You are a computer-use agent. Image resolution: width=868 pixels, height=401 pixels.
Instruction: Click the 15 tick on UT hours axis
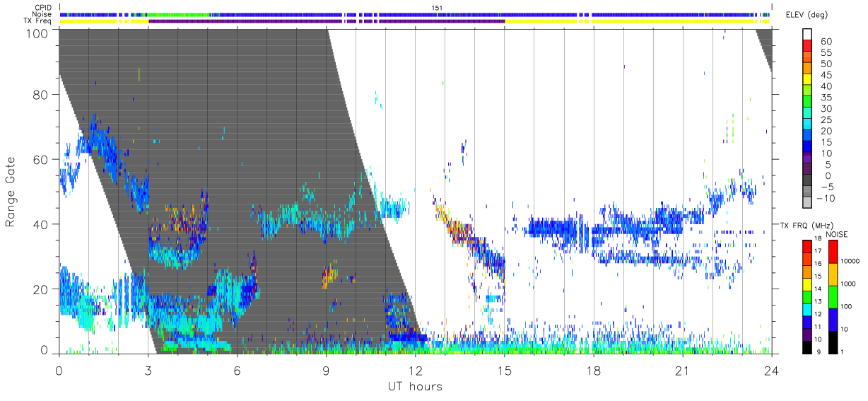pyautogui.click(x=504, y=370)
